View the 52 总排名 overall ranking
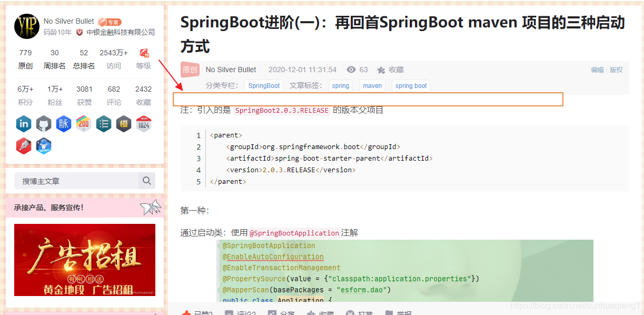644x315 pixels. pyautogui.click(x=84, y=59)
